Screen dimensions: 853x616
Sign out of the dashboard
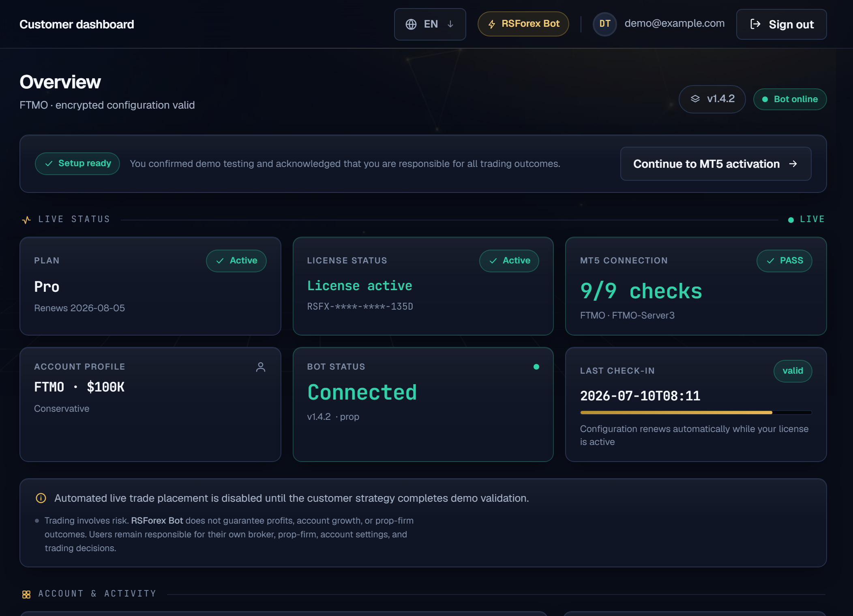click(781, 24)
